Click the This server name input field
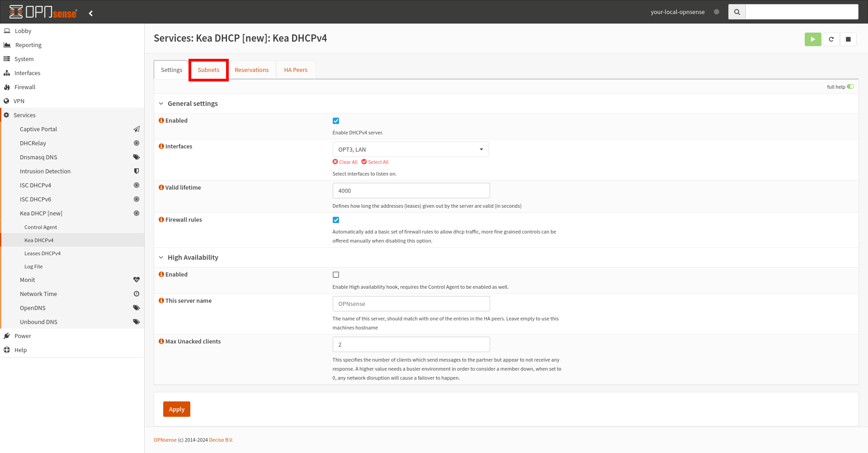The width and height of the screenshot is (868, 453). pos(411,304)
